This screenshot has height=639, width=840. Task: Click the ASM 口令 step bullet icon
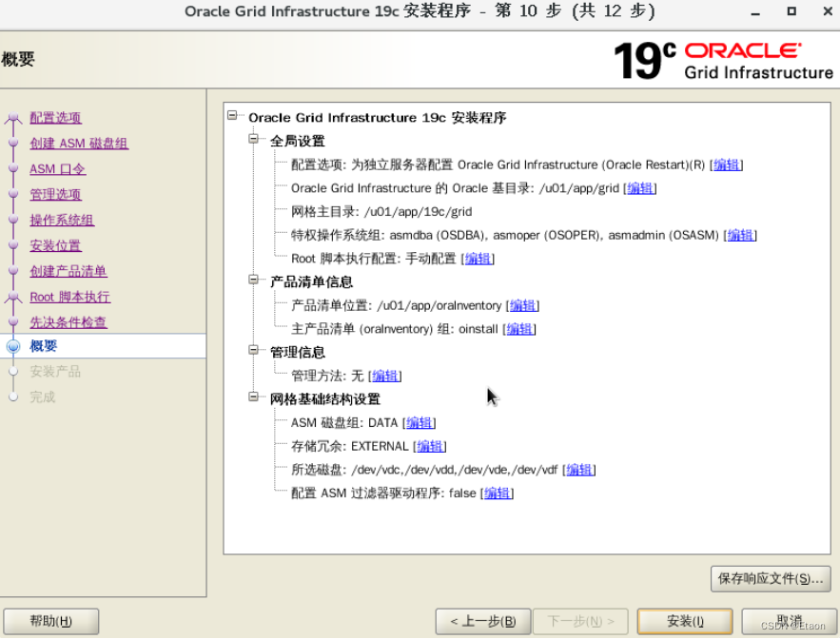[x=13, y=168]
